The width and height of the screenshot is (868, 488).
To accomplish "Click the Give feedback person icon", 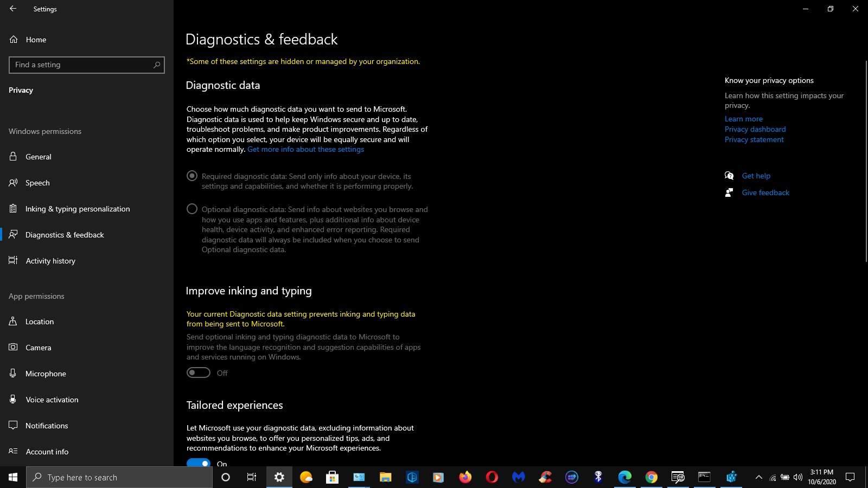I will tap(729, 192).
